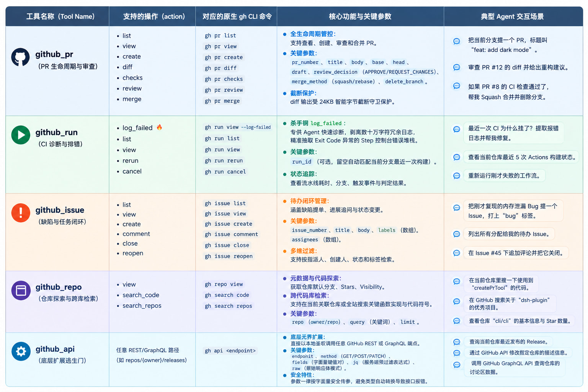Click chat bubble beside "把当前分支提一个 PR" prompt

pyautogui.click(x=456, y=41)
